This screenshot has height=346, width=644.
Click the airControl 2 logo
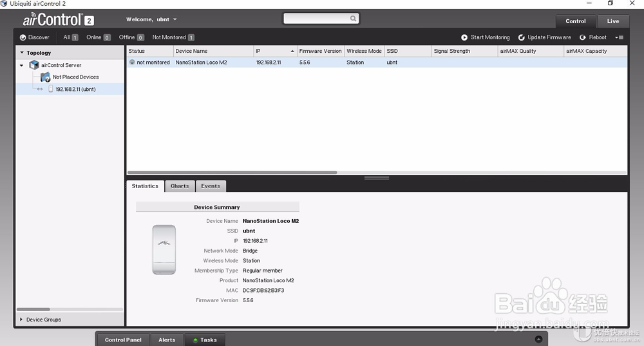pos(59,19)
